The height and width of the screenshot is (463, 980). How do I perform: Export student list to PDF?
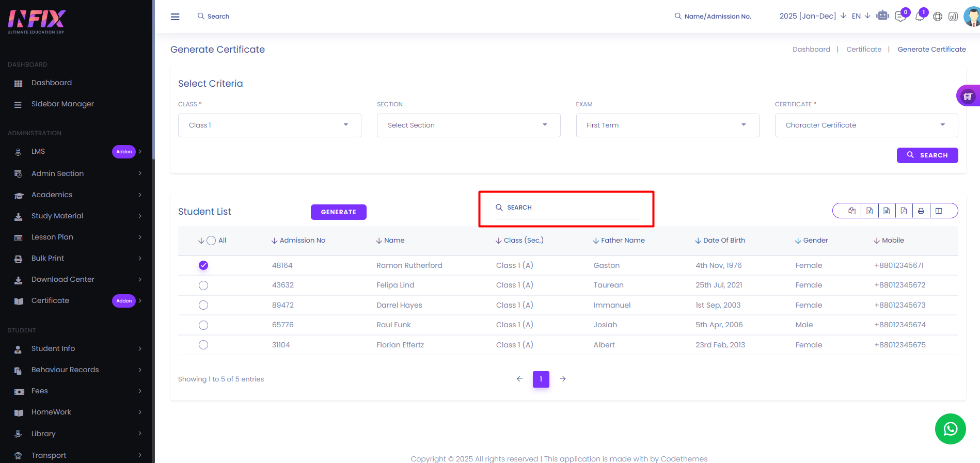(x=904, y=211)
